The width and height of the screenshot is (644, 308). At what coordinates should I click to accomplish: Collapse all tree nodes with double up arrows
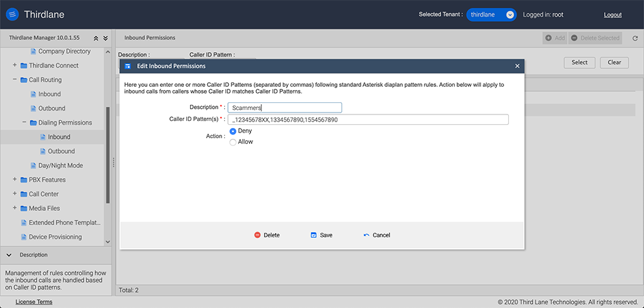coord(96,38)
